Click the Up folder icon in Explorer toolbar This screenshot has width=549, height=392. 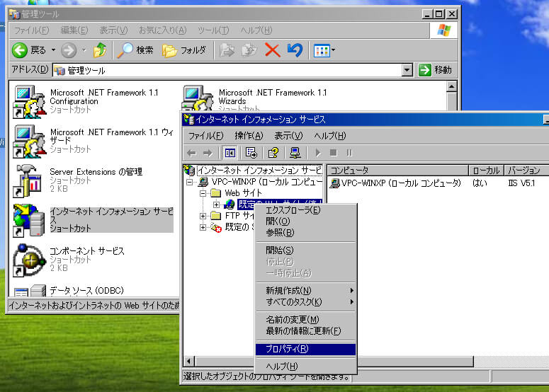pyautogui.click(x=100, y=50)
